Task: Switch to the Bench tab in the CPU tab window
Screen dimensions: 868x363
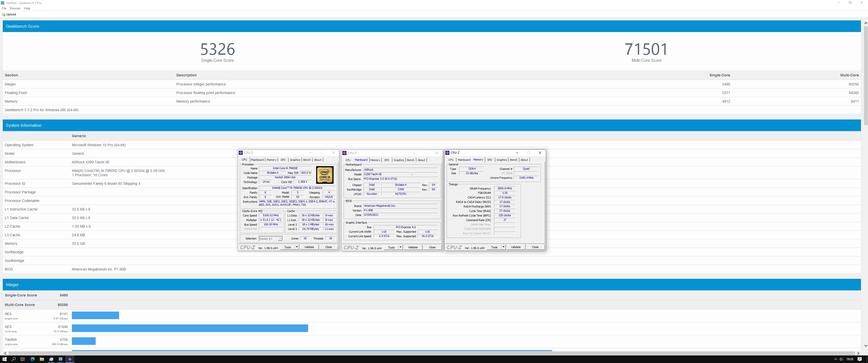Action: pos(307,160)
